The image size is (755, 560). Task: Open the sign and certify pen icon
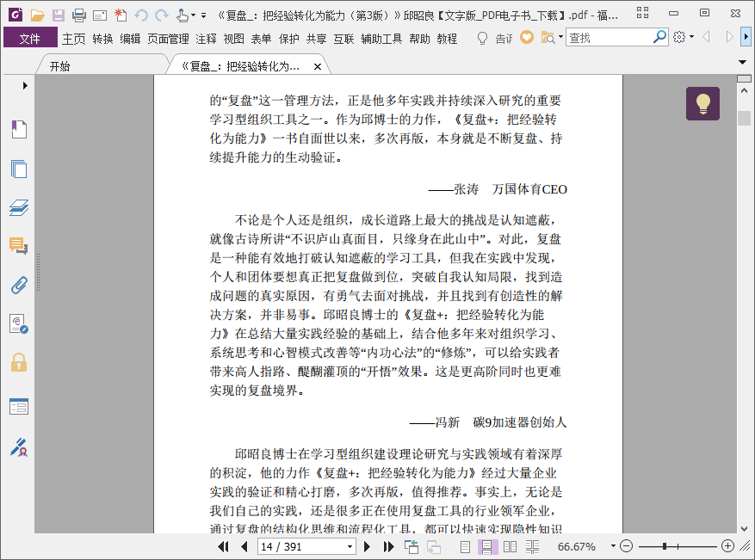click(19, 447)
